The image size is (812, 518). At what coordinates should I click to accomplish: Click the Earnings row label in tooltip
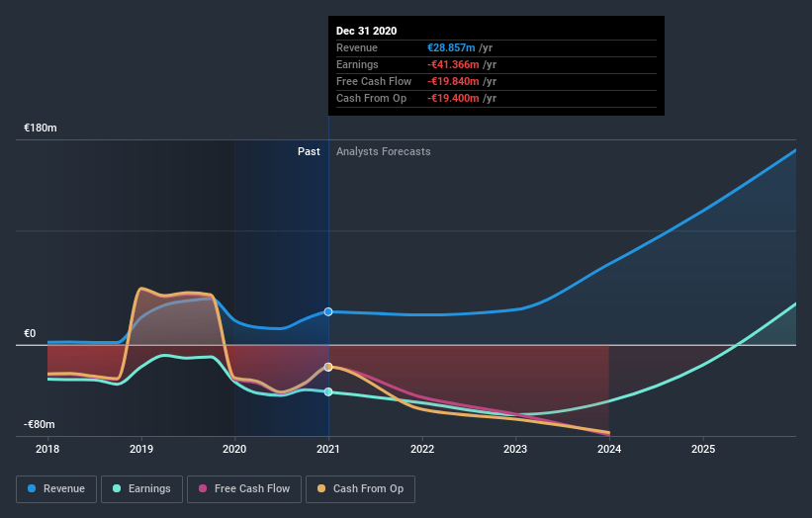tap(357, 64)
